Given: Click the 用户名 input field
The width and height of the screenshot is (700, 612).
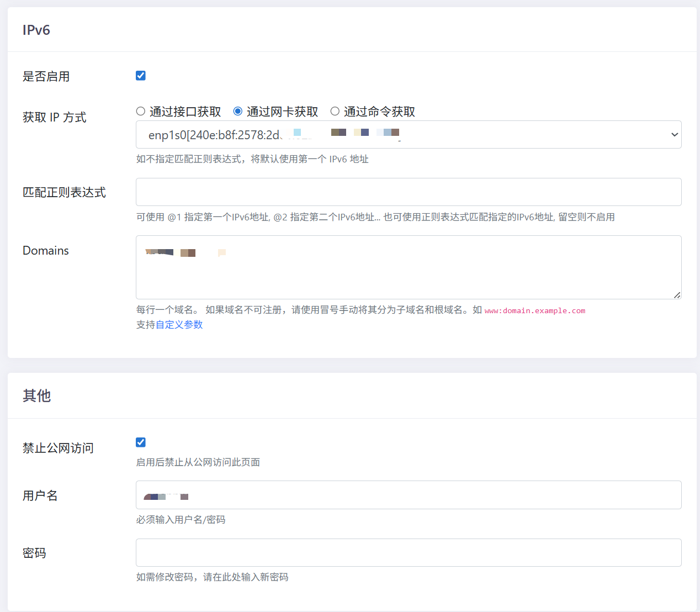Looking at the screenshot, I should tap(409, 495).
